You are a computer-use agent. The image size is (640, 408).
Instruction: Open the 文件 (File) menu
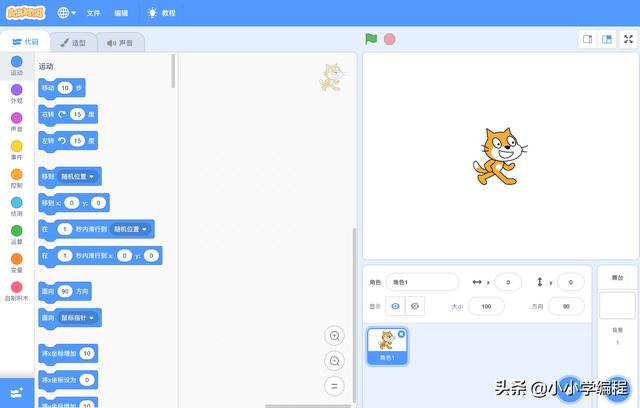pos(93,13)
